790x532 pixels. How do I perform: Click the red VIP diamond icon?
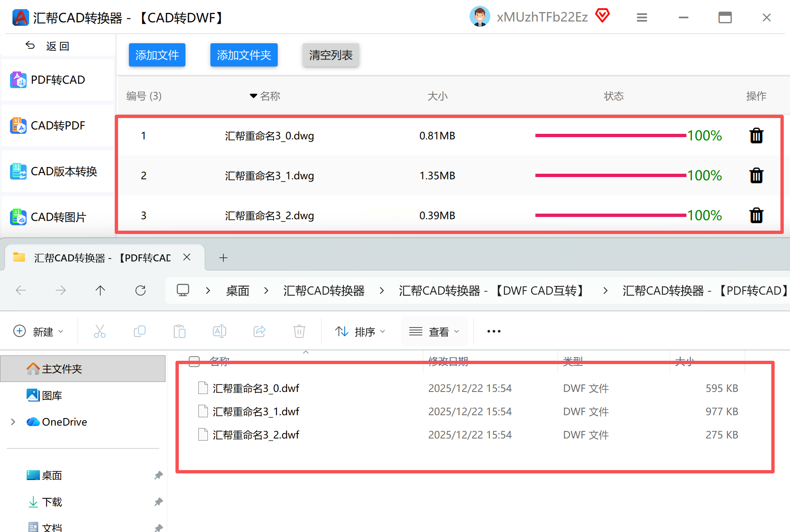[x=602, y=16]
